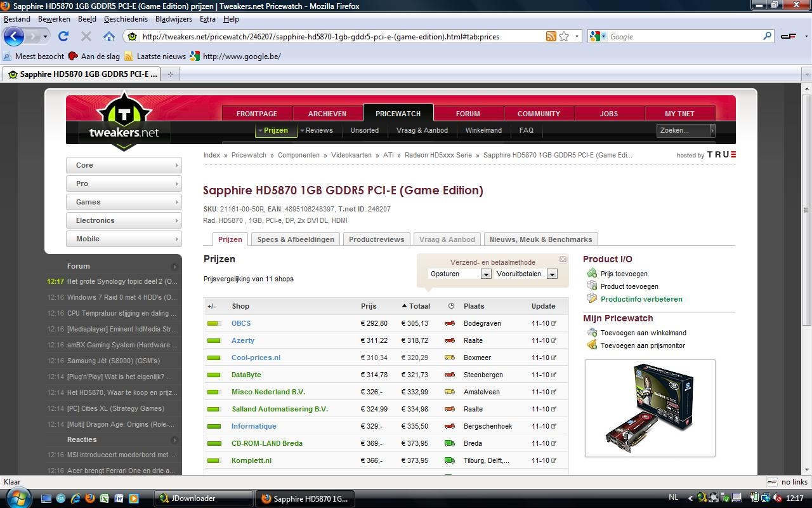Open forum topic 'Het grote Synology topic deel 2'

click(122, 281)
